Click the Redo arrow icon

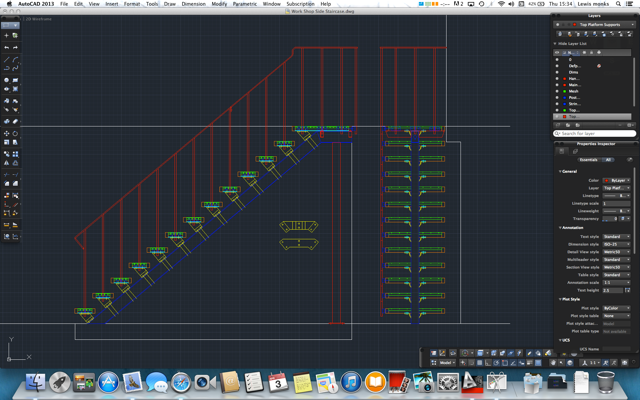pos(15,47)
